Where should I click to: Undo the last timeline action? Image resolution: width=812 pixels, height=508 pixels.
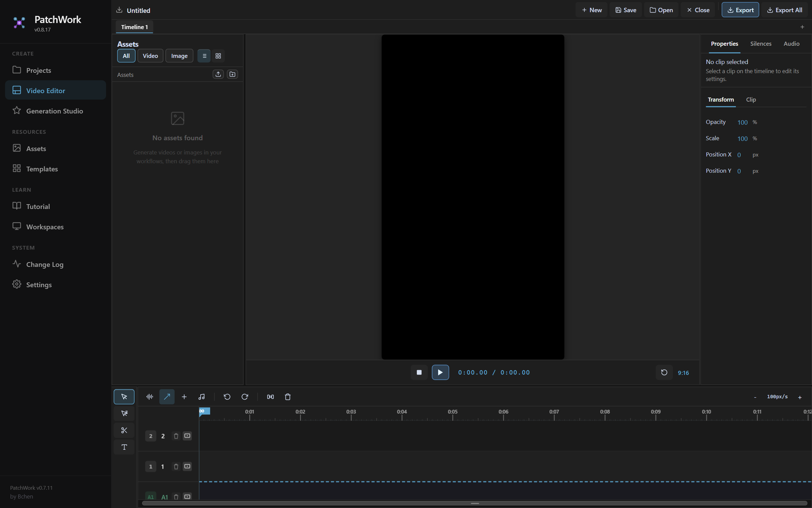coord(227,397)
